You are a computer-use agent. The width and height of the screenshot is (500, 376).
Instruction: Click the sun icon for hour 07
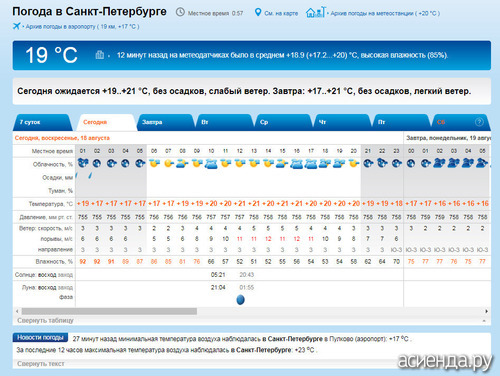169,163
